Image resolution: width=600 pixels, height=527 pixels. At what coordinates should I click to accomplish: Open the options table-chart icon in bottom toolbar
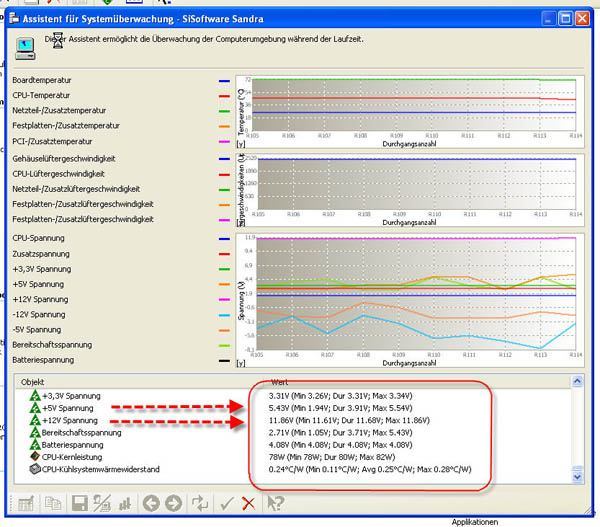(x=26, y=503)
